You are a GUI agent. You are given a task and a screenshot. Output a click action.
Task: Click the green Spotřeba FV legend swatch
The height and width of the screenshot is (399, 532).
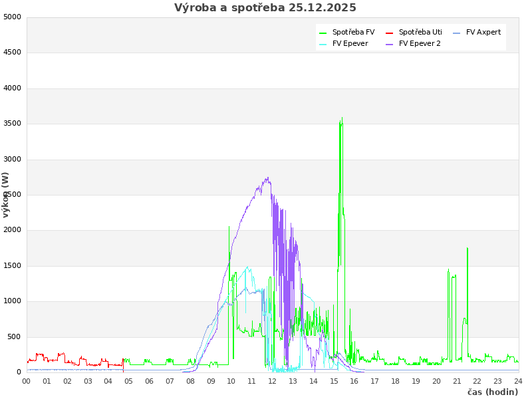[x=323, y=33]
